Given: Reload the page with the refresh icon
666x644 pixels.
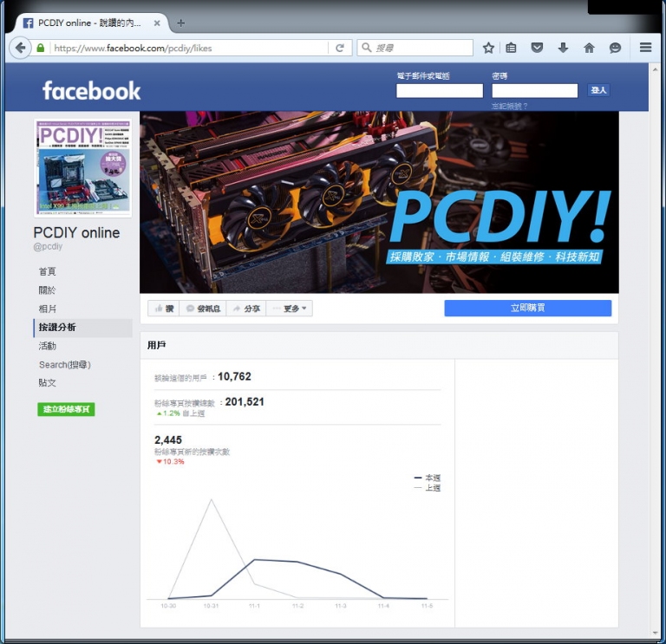Looking at the screenshot, I should click(x=340, y=48).
